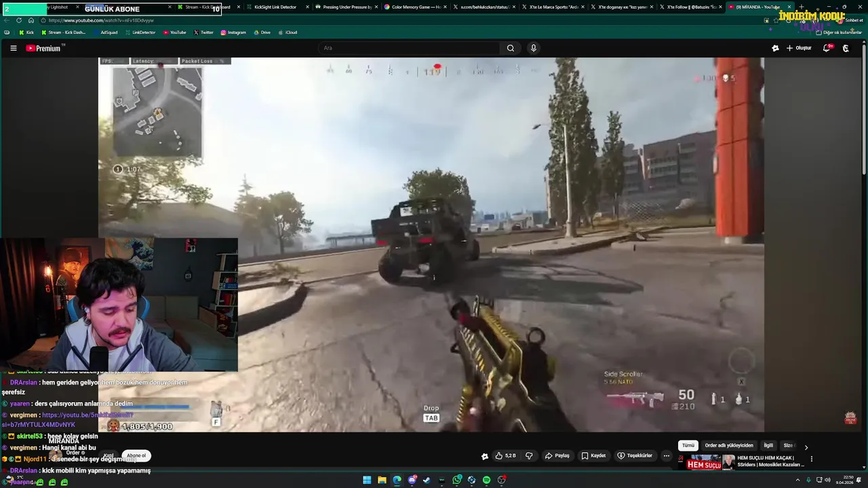The image size is (868, 488).
Task: Click the browser address bar URL
Action: click(x=101, y=20)
